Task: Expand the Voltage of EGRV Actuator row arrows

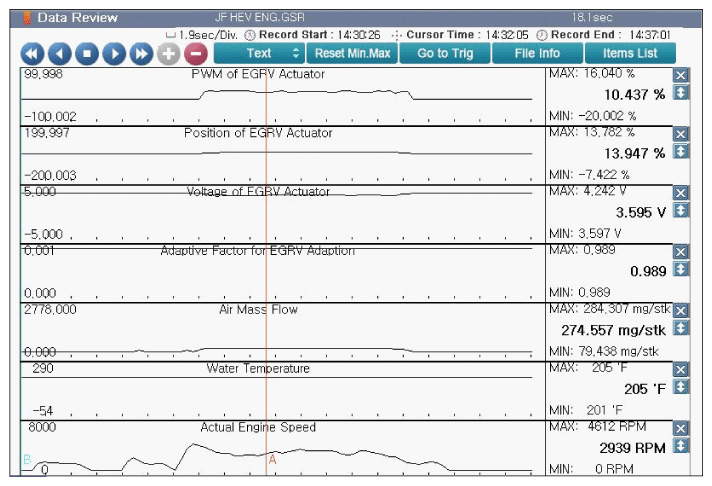Action: [x=681, y=210]
